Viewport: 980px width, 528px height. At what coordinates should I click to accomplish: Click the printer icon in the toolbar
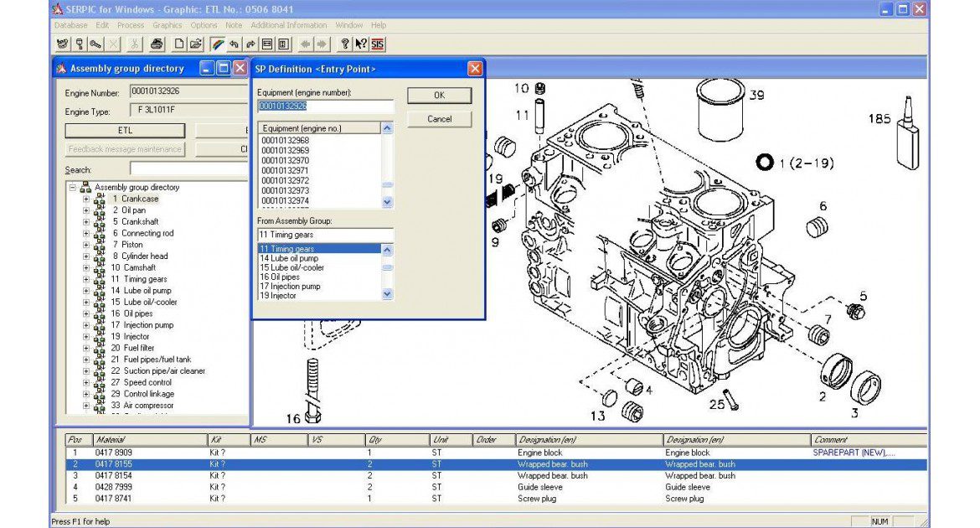point(156,44)
